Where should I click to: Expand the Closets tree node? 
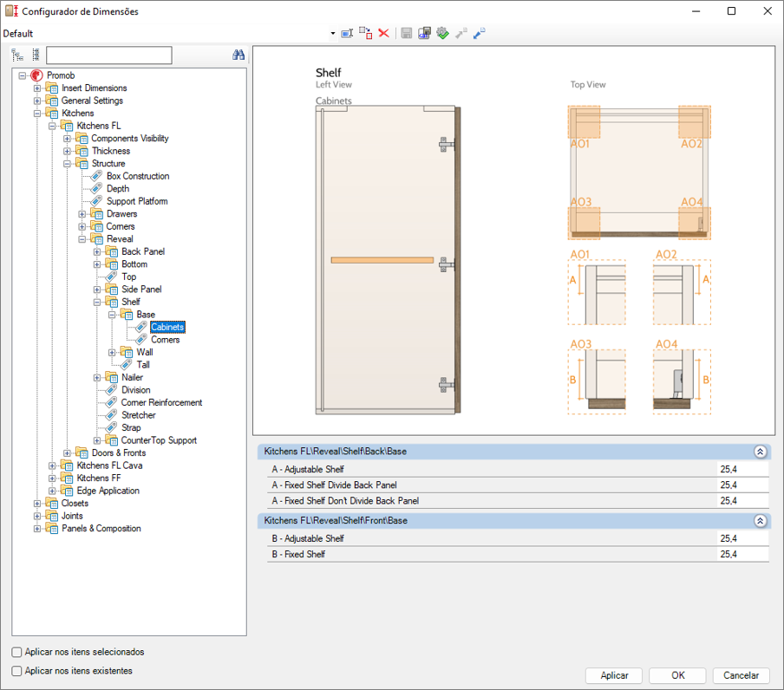coord(37,504)
